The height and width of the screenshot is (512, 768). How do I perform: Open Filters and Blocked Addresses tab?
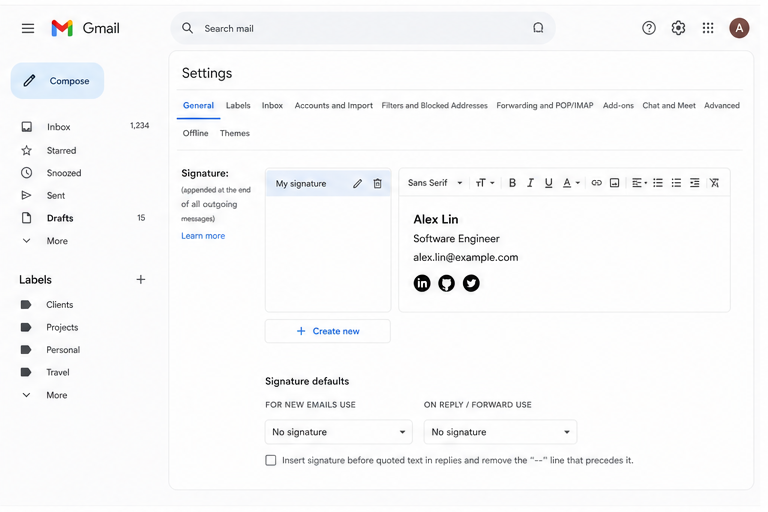click(434, 105)
